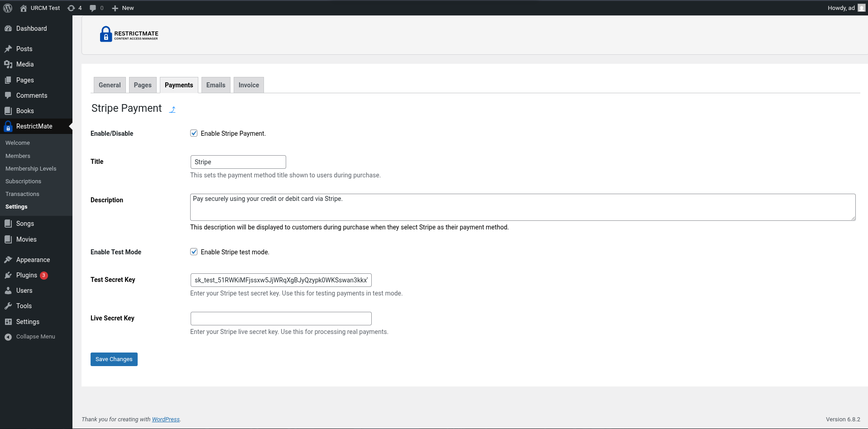The height and width of the screenshot is (429, 868).
Task: Click the Version 6.8.2 footer text
Action: click(x=843, y=419)
